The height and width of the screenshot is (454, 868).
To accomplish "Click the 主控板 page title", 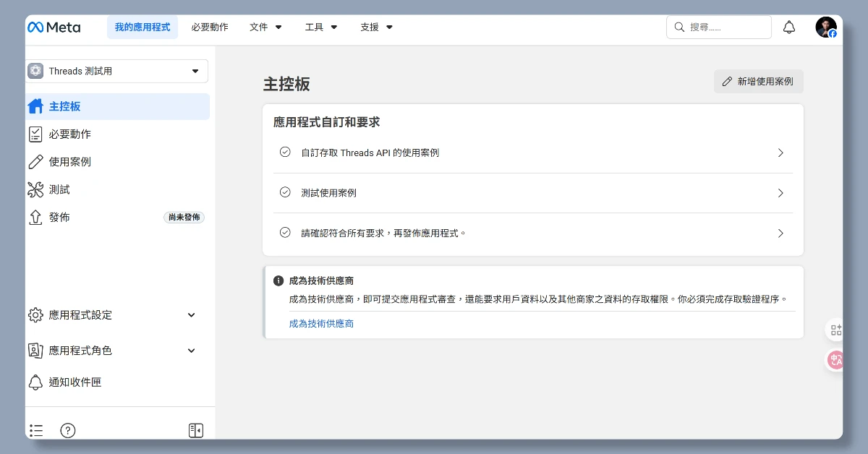I will click(286, 84).
